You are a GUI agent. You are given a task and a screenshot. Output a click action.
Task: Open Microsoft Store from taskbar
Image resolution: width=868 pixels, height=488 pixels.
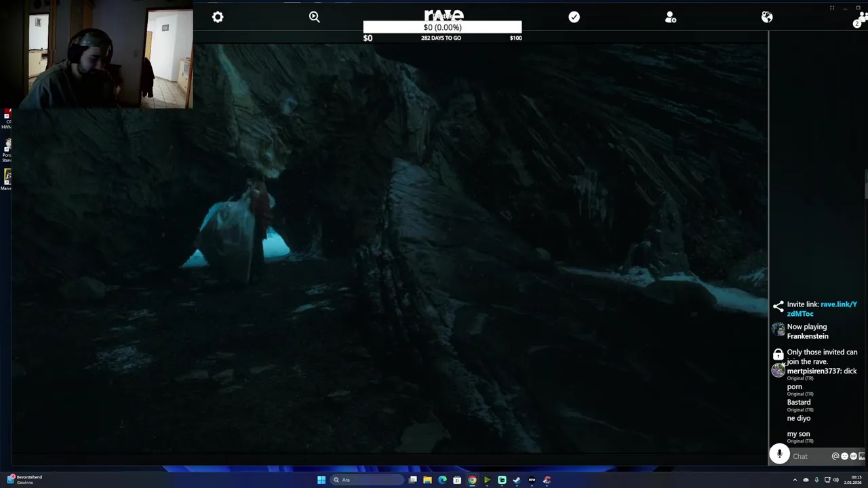457,480
